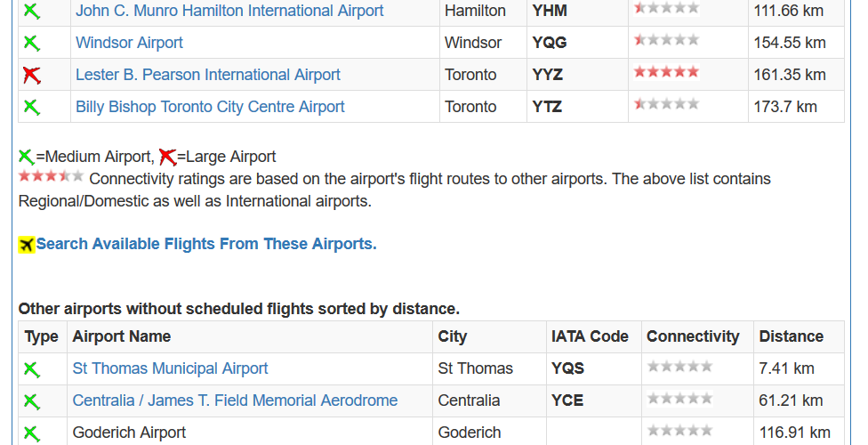This screenshot has width=868, height=445.
Task: Click the yellow airplane search flights icon
Action: tap(27, 245)
